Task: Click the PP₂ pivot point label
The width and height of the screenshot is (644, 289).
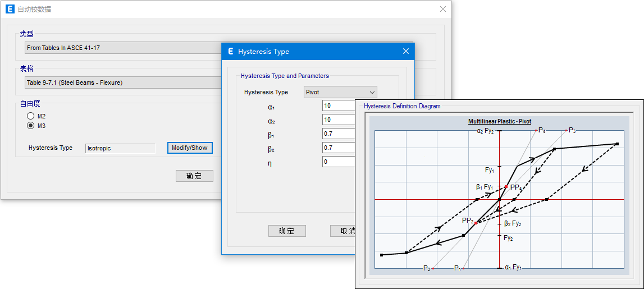Action: [468, 221]
